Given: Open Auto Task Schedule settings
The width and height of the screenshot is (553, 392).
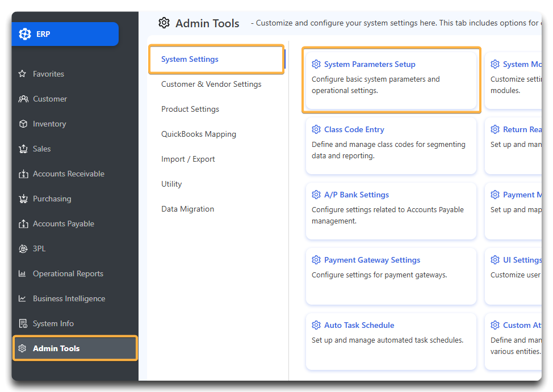Looking at the screenshot, I should pos(359,325).
